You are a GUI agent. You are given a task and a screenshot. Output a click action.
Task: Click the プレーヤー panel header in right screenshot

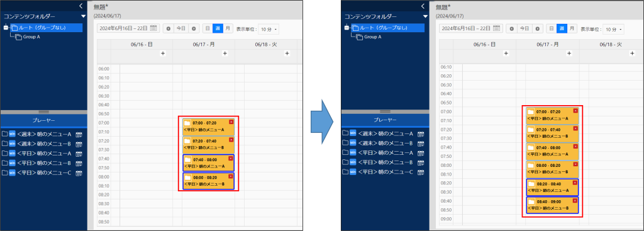(386, 120)
